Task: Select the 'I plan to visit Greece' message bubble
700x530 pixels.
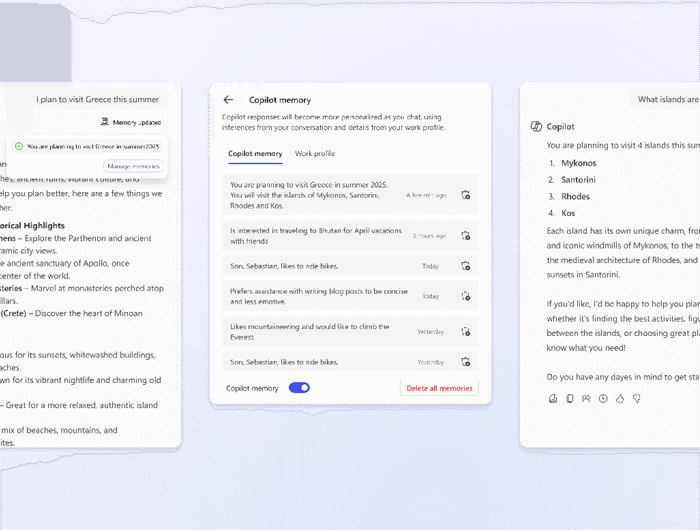Action: (x=95, y=99)
